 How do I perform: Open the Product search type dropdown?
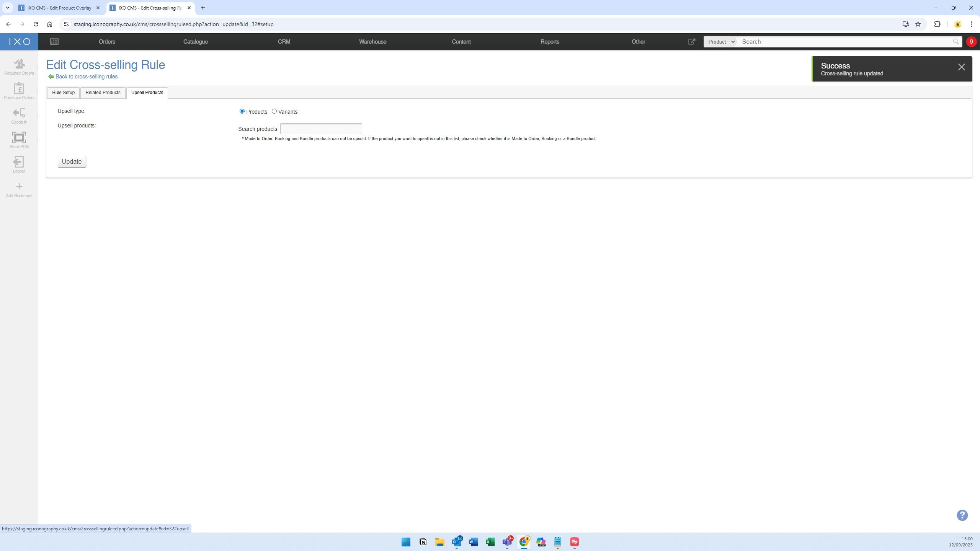pos(720,42)
